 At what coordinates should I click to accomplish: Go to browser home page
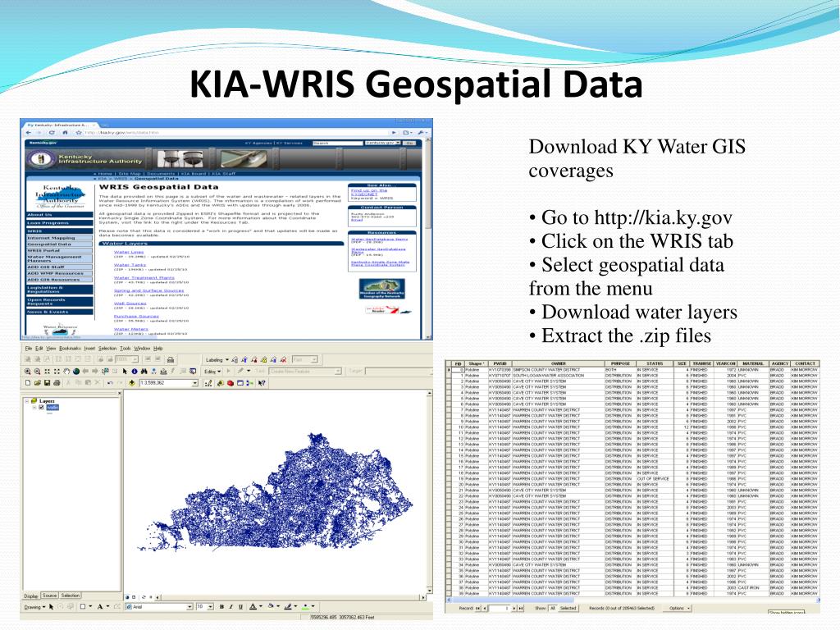(x=65, y=132)
